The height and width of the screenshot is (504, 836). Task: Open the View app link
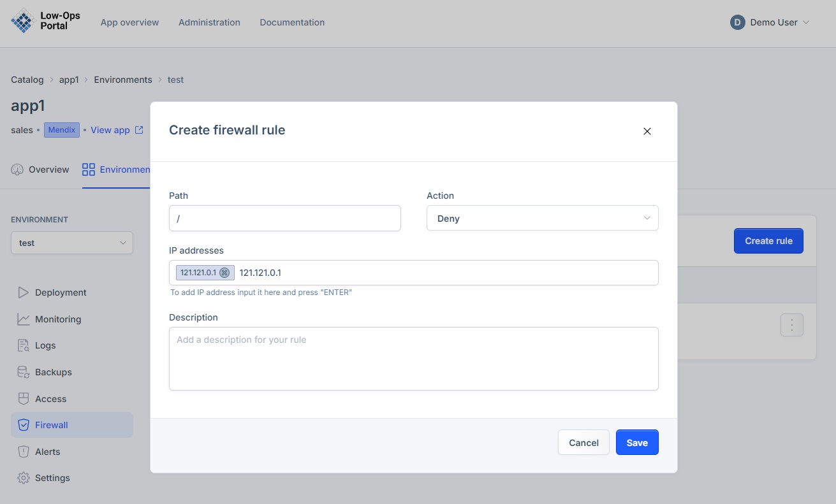click(x=110, y=130)
